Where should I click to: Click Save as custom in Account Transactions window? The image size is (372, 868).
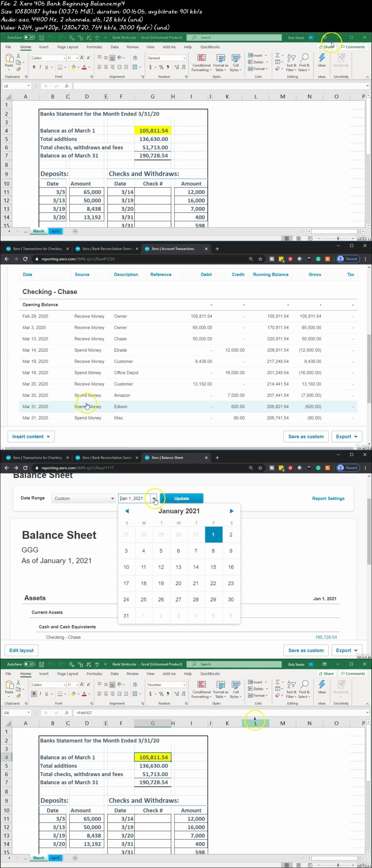tap(306, 436)
